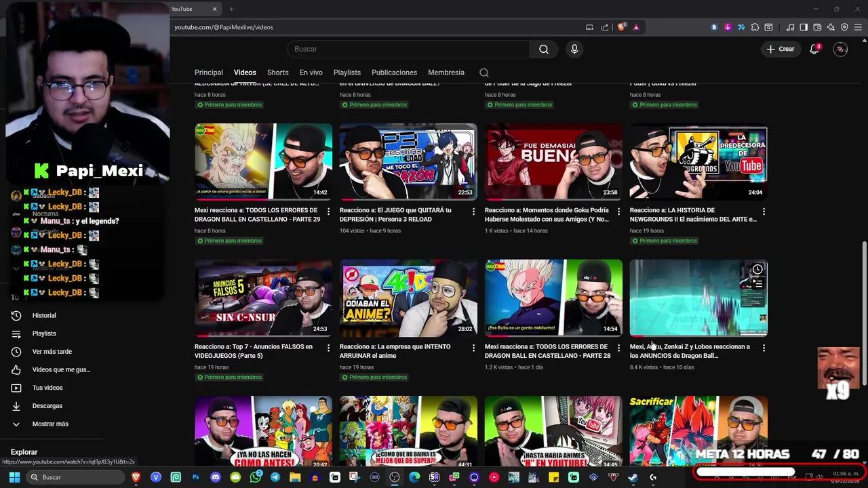Activate voice search microphone
The width and height of the screenshot is (868, 488).
click(x=574, y=49)
